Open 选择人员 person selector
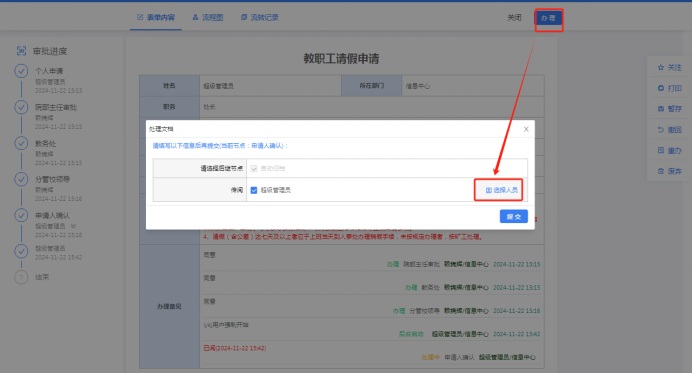Screen dimensions: 693x373 (x=501, y=190)
